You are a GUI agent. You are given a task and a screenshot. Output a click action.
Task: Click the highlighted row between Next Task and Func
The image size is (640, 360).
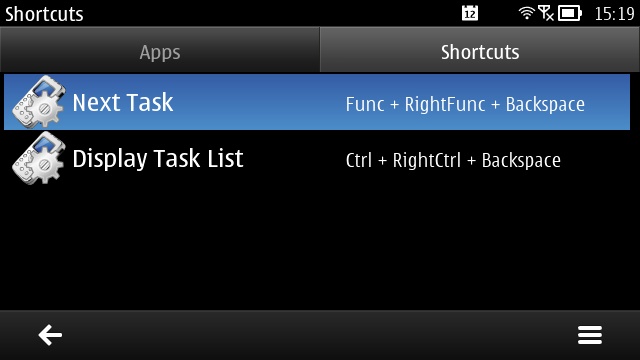coord(260,102)
